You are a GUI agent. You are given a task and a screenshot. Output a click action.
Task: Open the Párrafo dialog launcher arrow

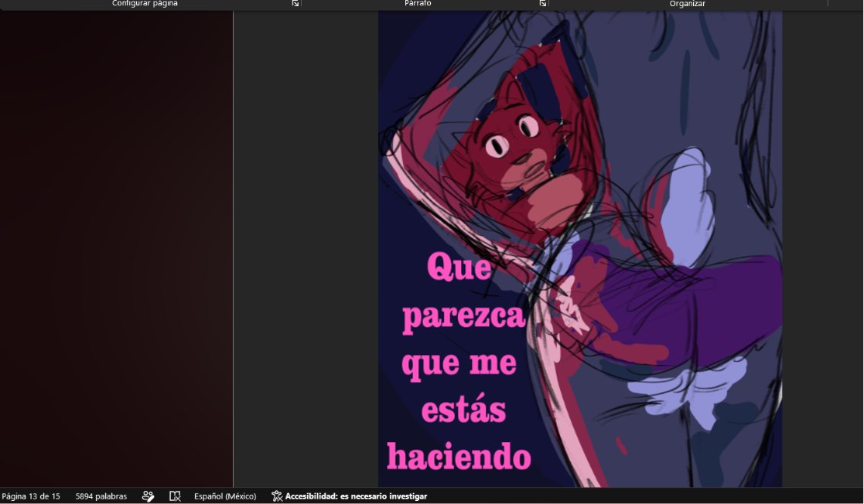(543, 3)
